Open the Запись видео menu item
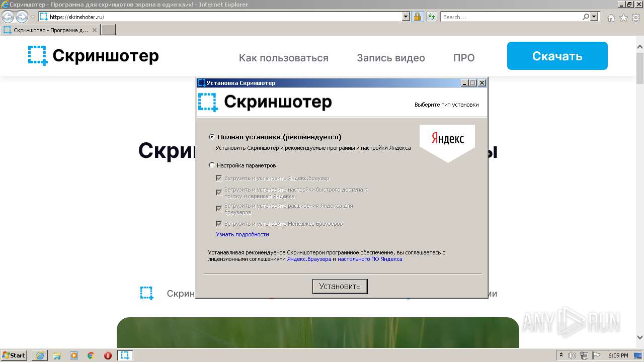This screenshot has height=362, width=644. click(391, 58)
